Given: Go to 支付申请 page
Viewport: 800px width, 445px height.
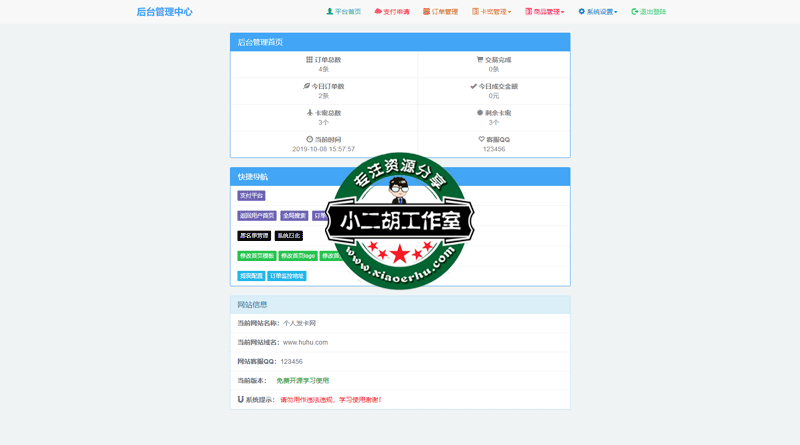Looking at the screenshot, I should click(x=392, y=12).
